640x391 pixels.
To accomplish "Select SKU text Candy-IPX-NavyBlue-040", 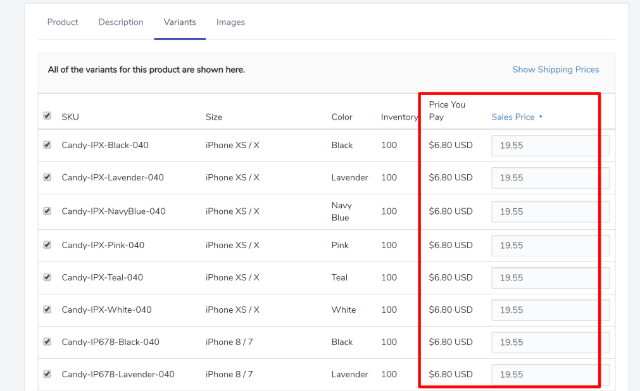I will coord(113,211).
